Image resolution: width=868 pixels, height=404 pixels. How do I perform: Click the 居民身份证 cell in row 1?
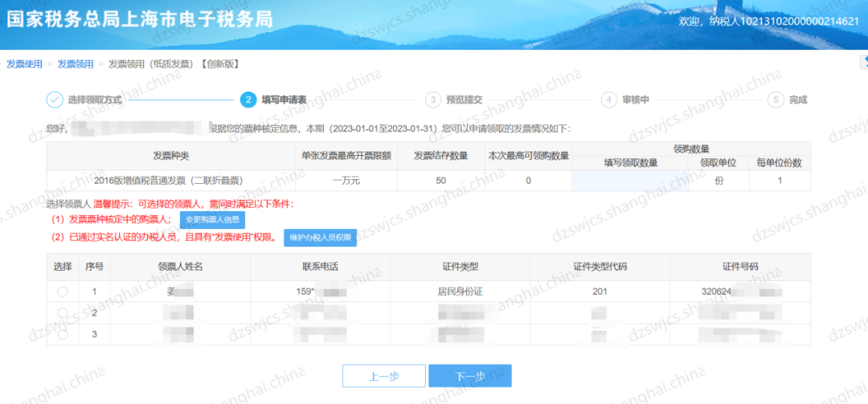[x=460, y=291]
